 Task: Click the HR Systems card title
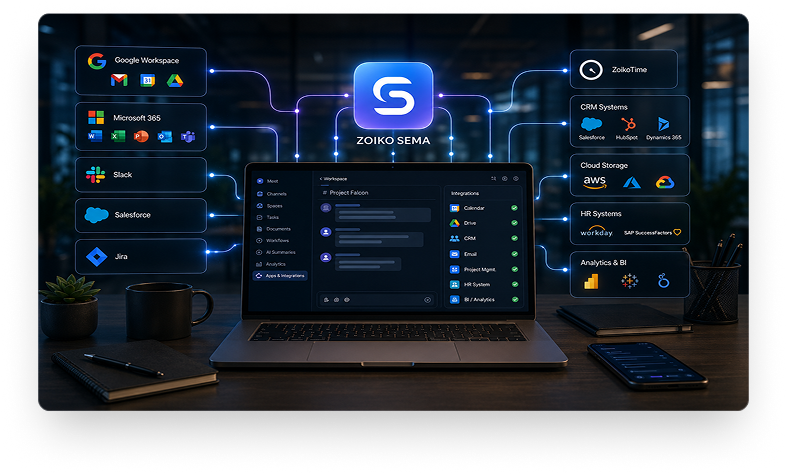(x=601, y=214)
